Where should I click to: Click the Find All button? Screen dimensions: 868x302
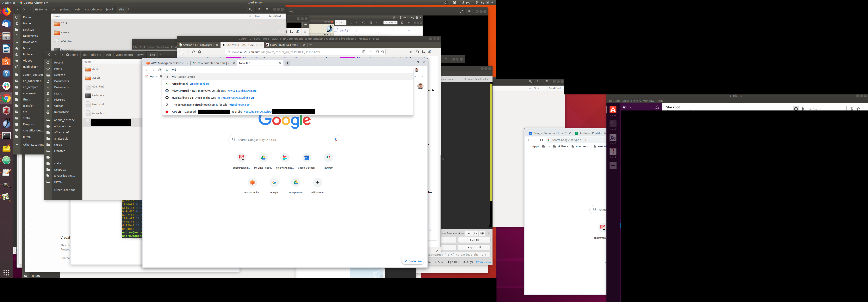[x=474, y=240]
